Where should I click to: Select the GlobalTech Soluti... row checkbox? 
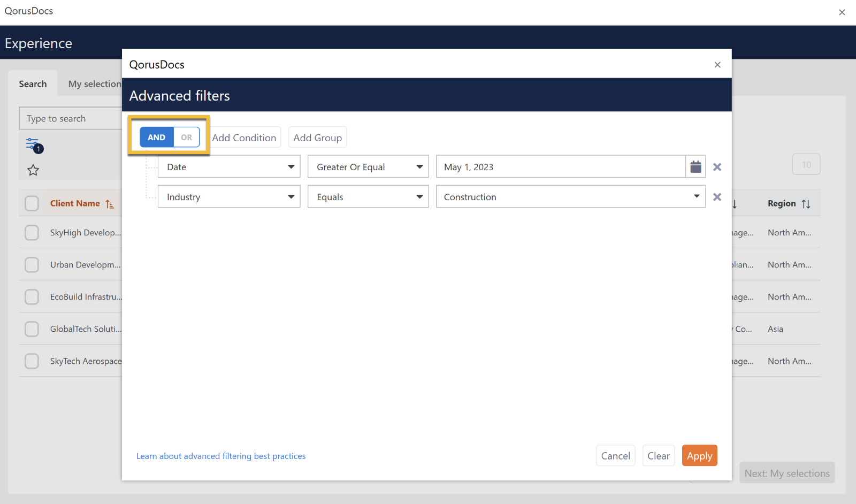(32, 329)
